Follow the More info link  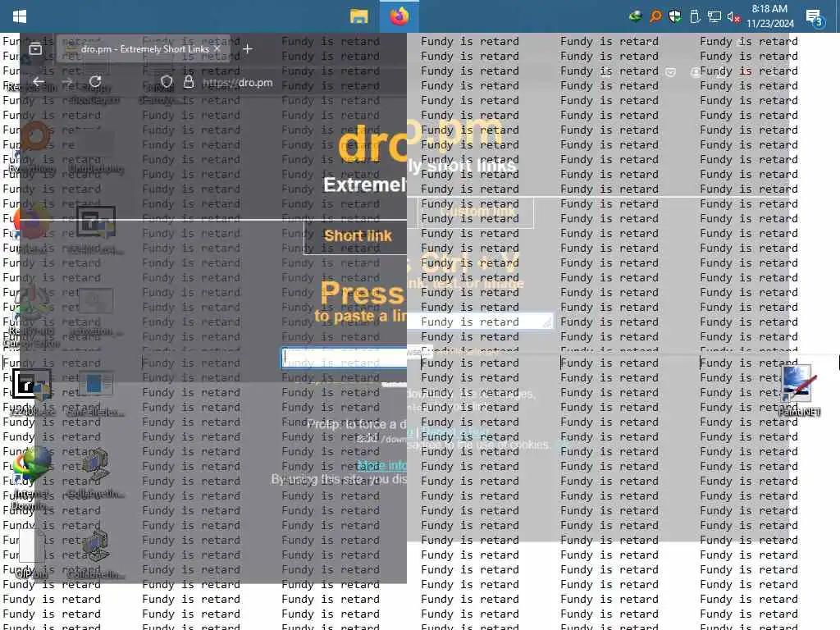pos(382,466)
